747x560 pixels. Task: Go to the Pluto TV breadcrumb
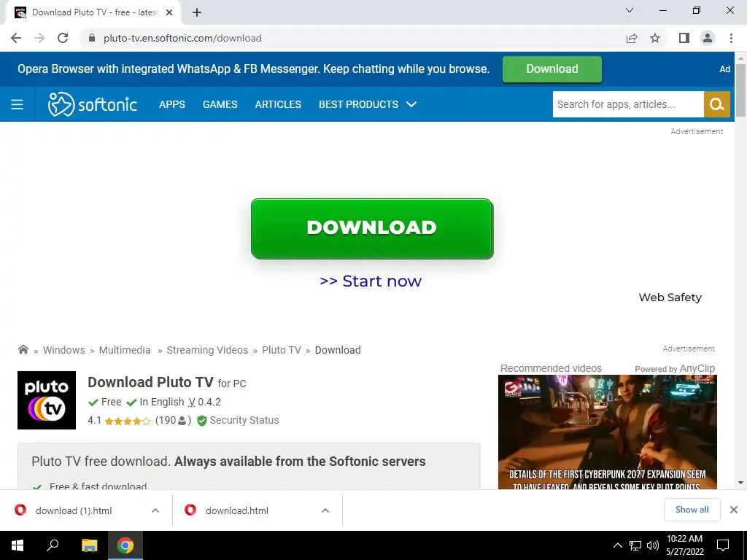[282, 350]
